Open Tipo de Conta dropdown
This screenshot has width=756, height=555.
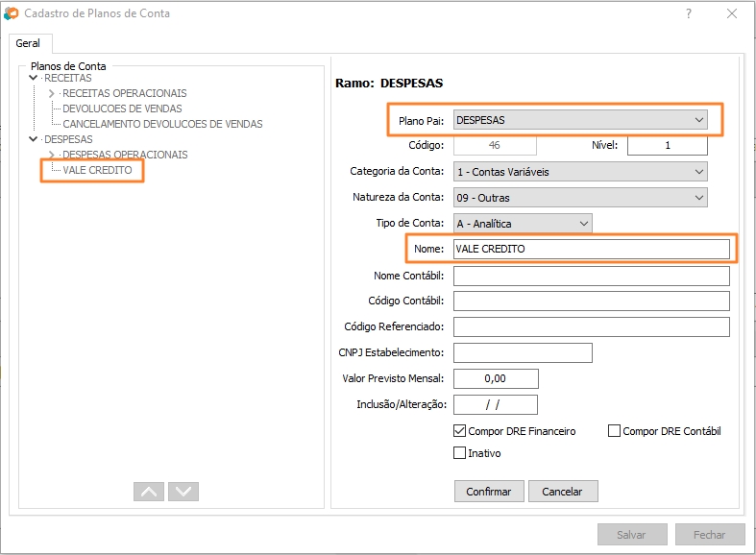pos(583,224)
